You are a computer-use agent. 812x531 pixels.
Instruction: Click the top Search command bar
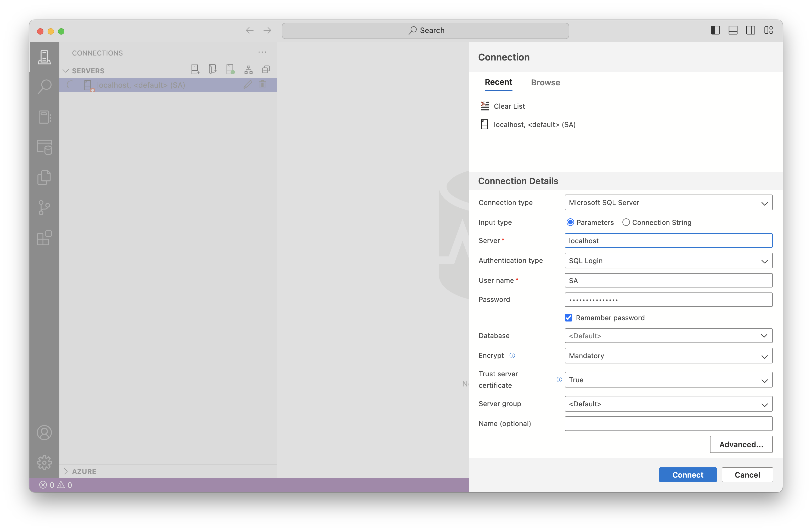[425, 31]
